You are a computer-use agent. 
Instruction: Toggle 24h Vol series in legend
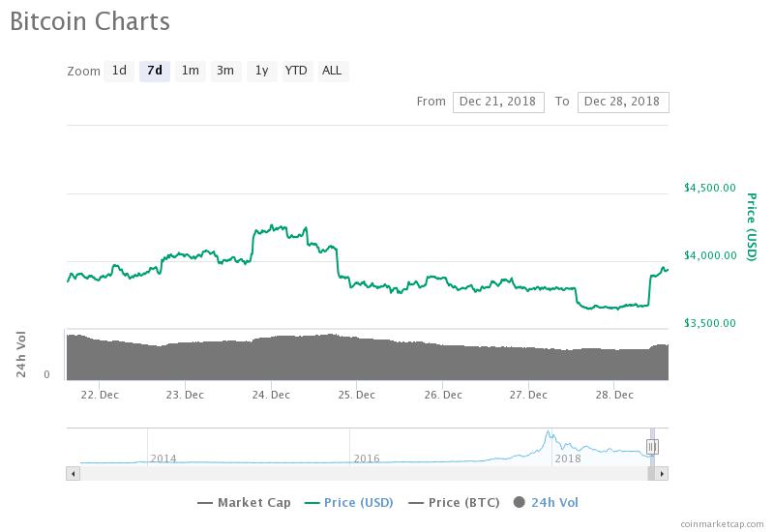(x=546, y=503)
